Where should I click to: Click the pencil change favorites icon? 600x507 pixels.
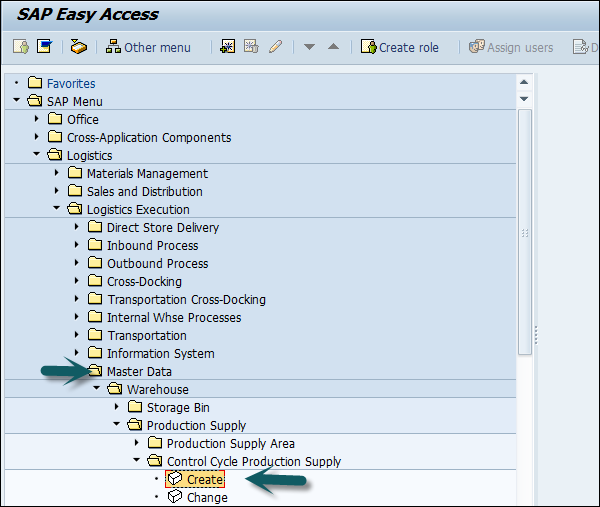tap(275, 47)
